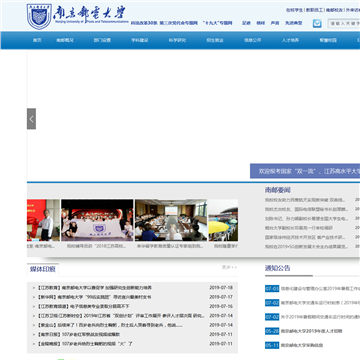Open the 首页 home item in navigation bar
This screenshot has height=360, width=360.
coord(37,40)
